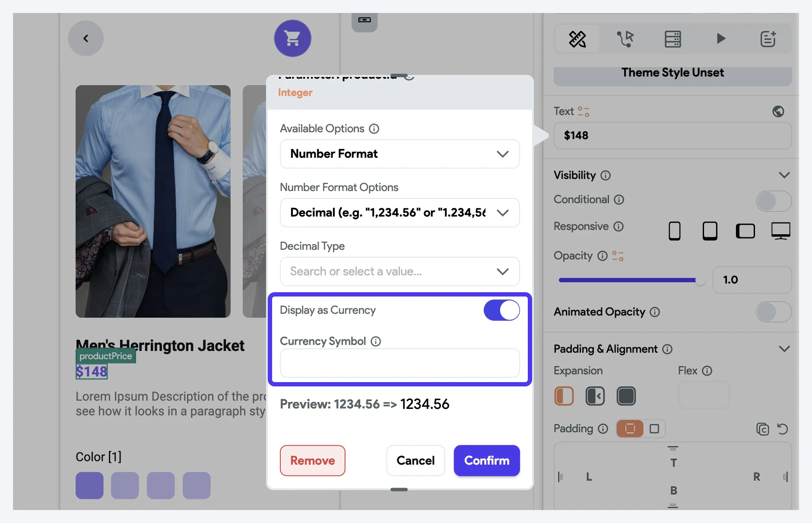The width and height of the screenshot is (812, 523).
Task: Click the back arrow button
Action: (86, 38)
